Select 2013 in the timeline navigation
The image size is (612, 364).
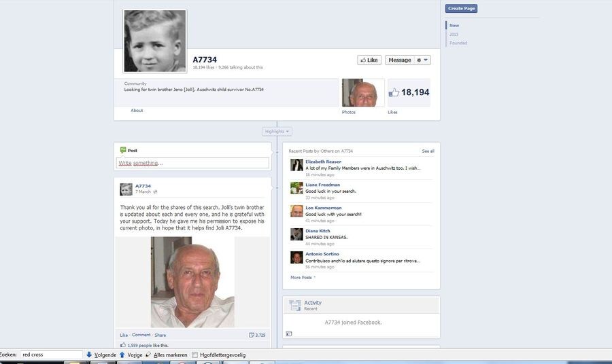(454, 34)
